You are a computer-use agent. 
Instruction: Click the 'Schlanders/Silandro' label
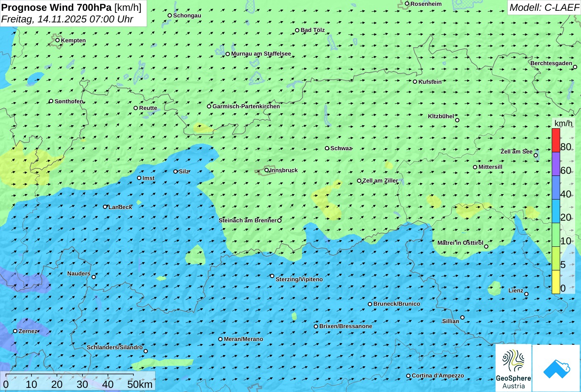(x=115, y=347)
